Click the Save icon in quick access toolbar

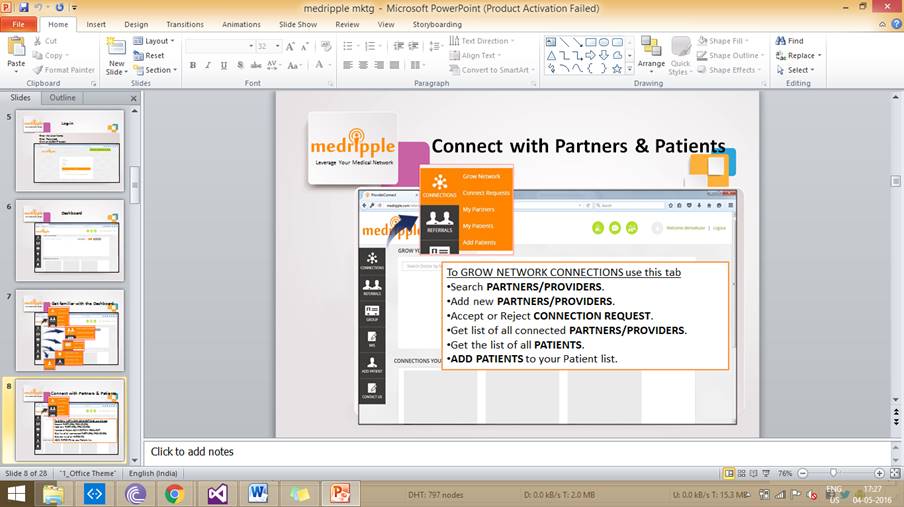point(24,7)
